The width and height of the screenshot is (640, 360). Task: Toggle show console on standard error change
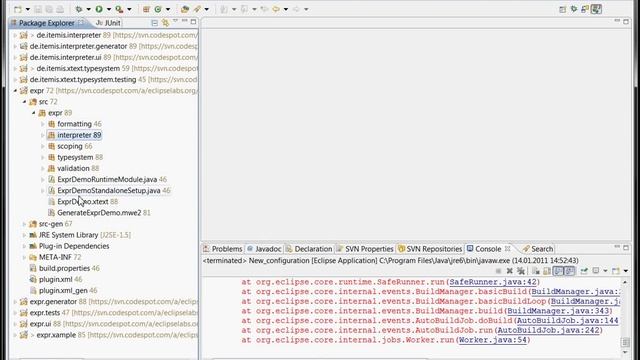pyautogui.click(x=570, y=271)
